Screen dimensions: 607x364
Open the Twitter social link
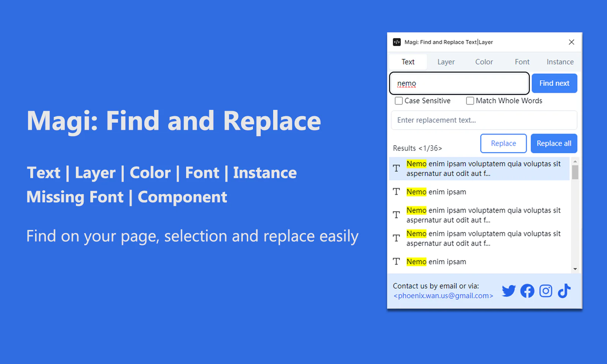[x=509, y=291]
